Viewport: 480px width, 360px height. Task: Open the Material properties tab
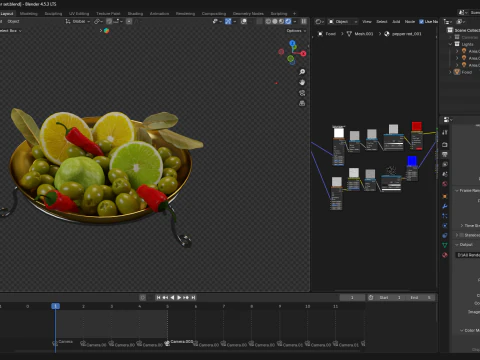point(445,255)
